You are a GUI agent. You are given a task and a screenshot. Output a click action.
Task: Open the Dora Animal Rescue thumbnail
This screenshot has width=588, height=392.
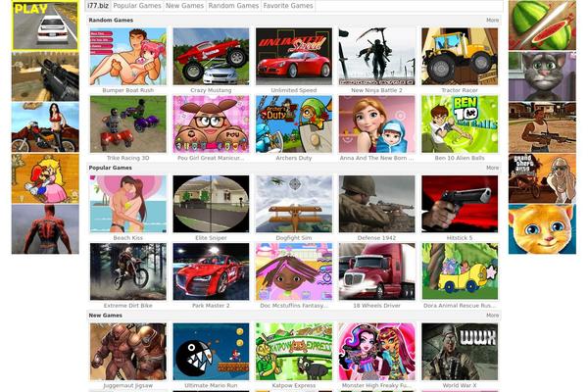coord(460,271)
